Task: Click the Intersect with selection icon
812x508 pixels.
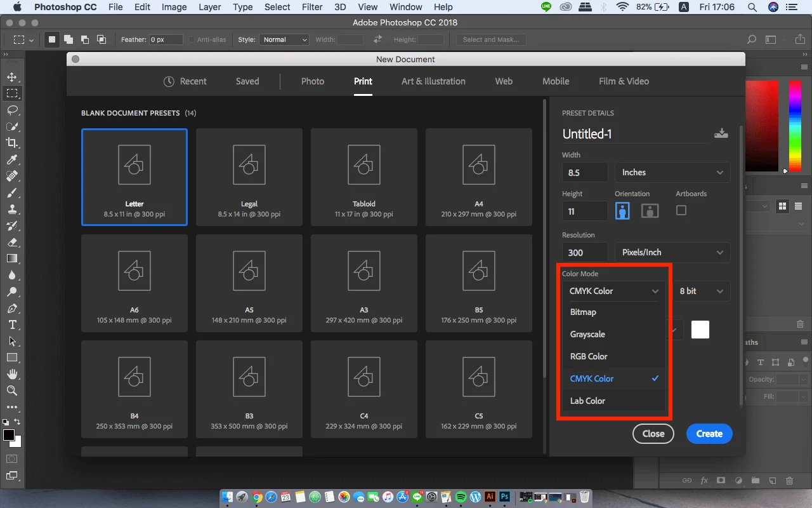Action: click(x=101, y=39)
